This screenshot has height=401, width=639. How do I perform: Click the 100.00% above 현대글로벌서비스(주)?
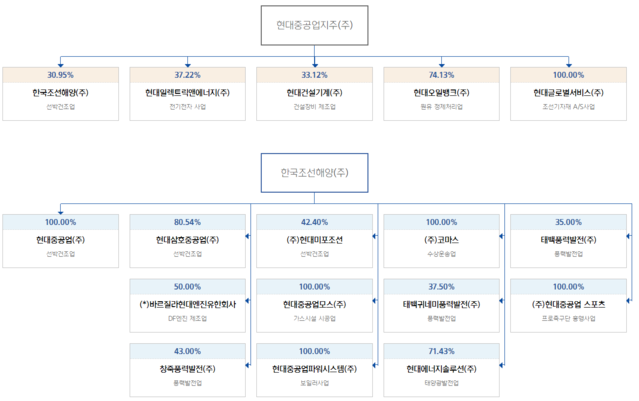point(568,75)
